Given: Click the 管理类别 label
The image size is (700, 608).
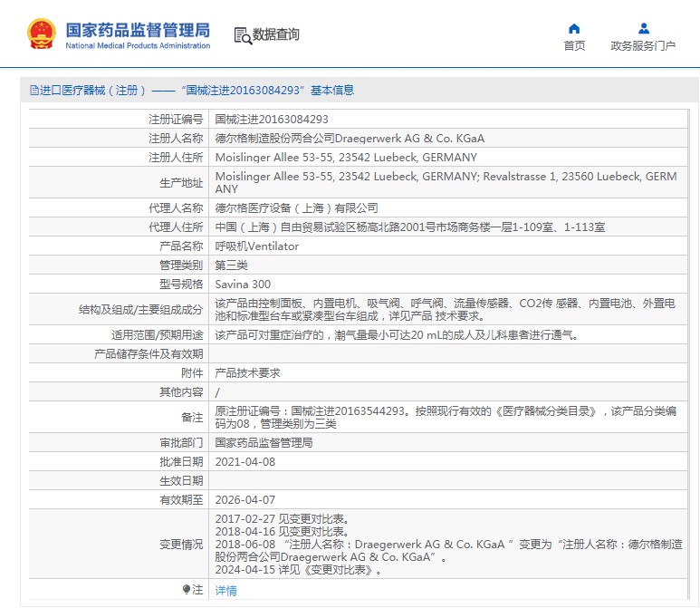Looking at the screenshot, I should tap(181, 265).
